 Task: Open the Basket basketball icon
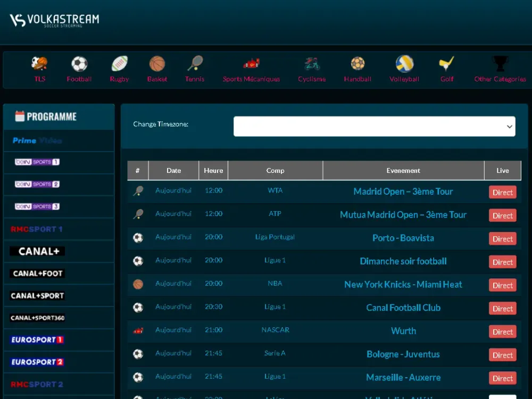(157, 63)
